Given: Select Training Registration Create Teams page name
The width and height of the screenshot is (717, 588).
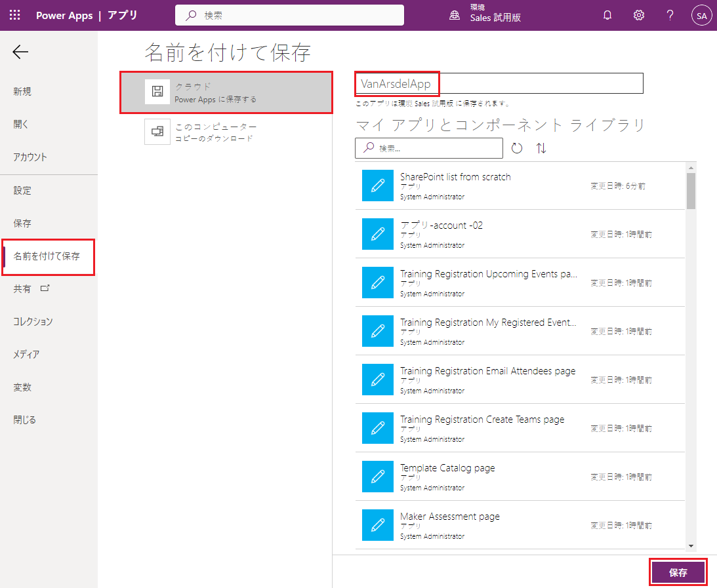Looking at the screenshot, I should 482,420.
